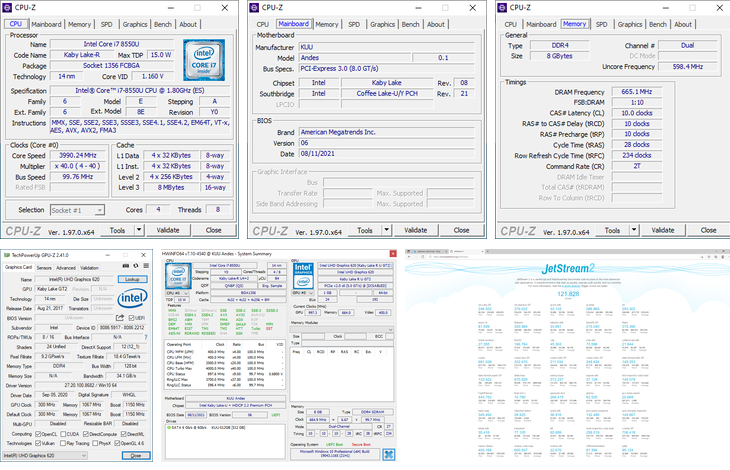Click Close in the Memory CPU-Z window
Screen dimensions: 730x470
coord(708,230)
